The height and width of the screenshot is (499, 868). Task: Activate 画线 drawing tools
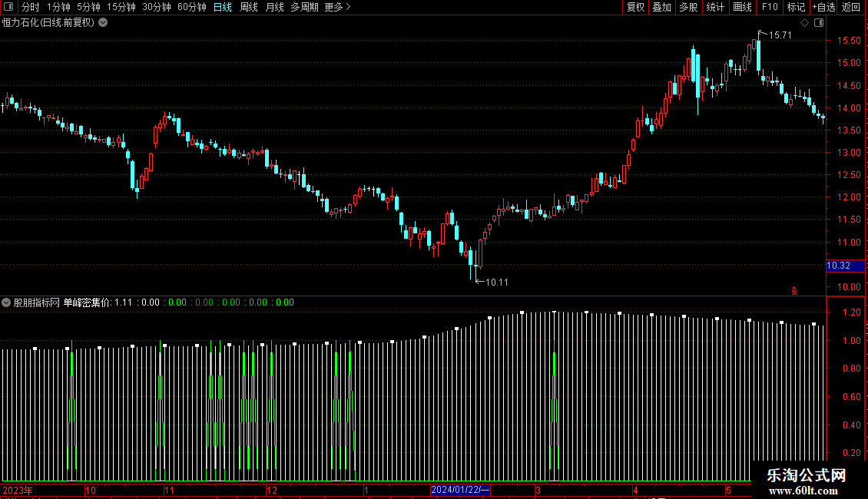click(x=742, y=7)
